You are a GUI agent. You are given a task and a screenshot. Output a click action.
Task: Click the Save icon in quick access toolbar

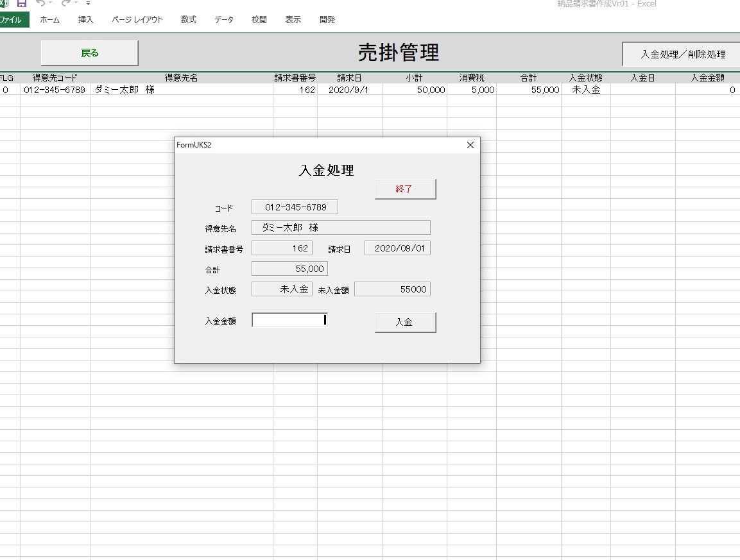pyautogui.click(x=22, y=3)
